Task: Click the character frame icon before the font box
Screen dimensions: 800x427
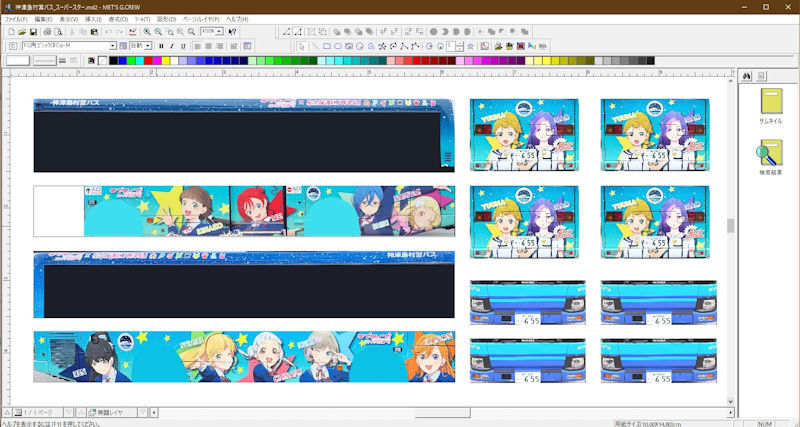Action: point(13,46)
